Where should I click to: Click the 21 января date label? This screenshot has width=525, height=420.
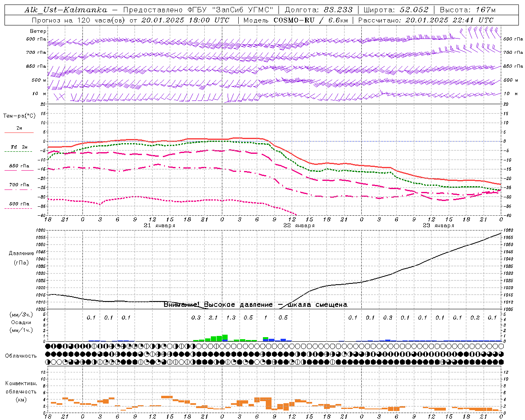pos(159,226)
